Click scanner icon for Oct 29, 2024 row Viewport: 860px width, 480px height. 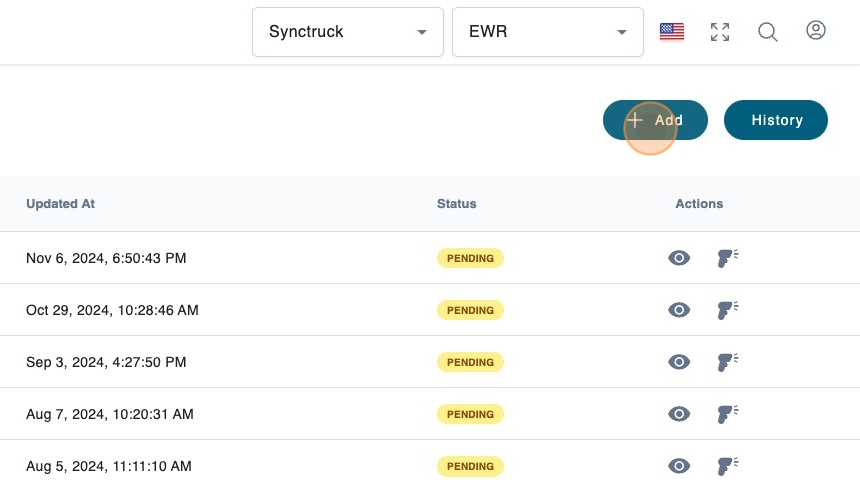(x=727, y=310)
